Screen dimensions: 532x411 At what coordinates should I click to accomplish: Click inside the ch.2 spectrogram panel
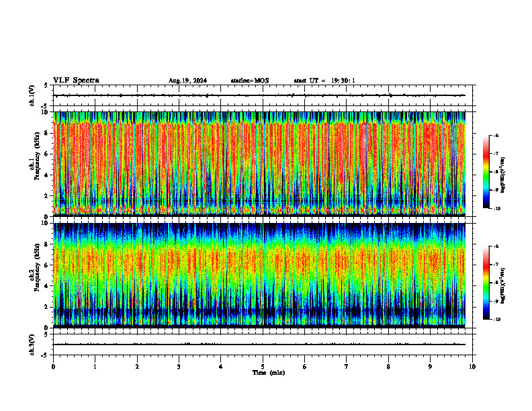[259, 275]
